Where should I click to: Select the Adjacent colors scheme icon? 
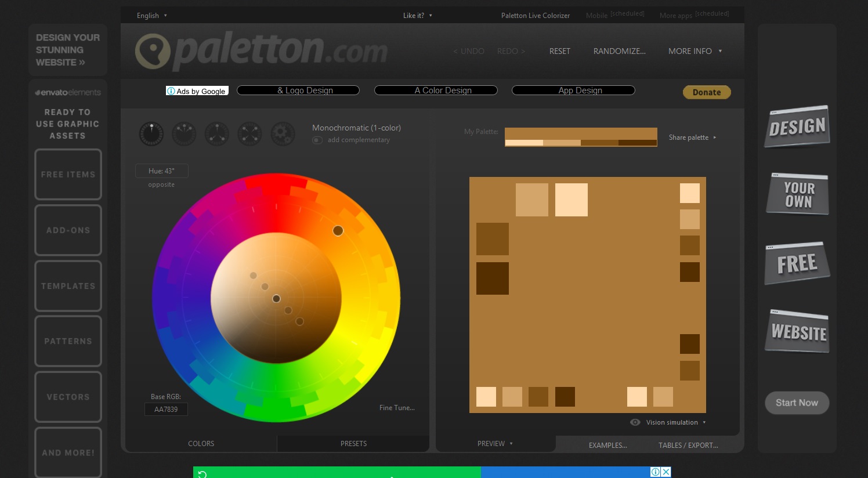click(x=184, y=133)
